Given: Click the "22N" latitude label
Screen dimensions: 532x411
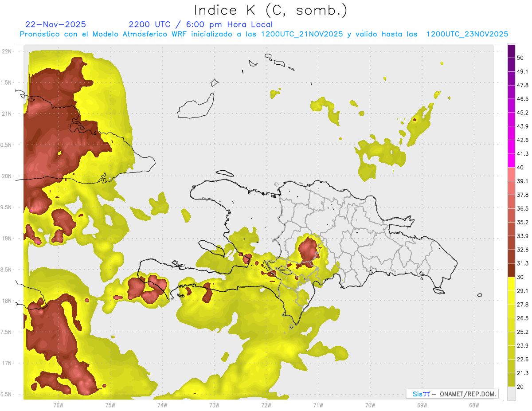Looking at the screenshot, I should pos(8,51).
